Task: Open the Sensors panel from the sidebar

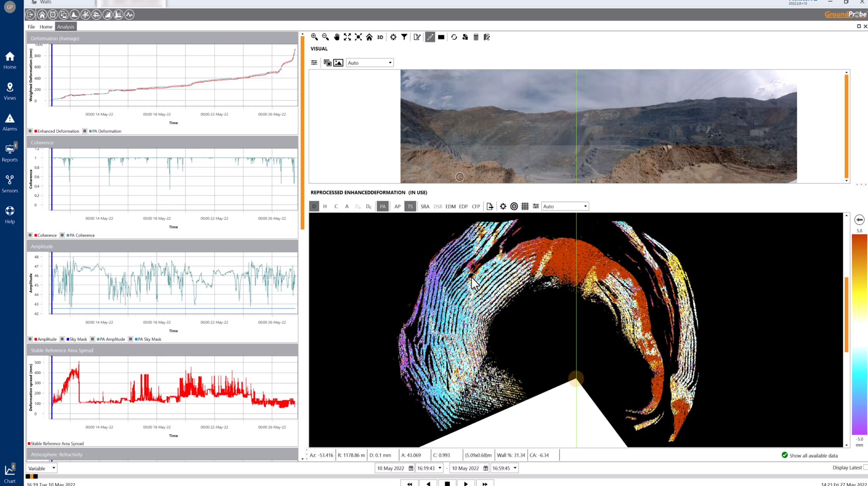Action: click(10, 183)
